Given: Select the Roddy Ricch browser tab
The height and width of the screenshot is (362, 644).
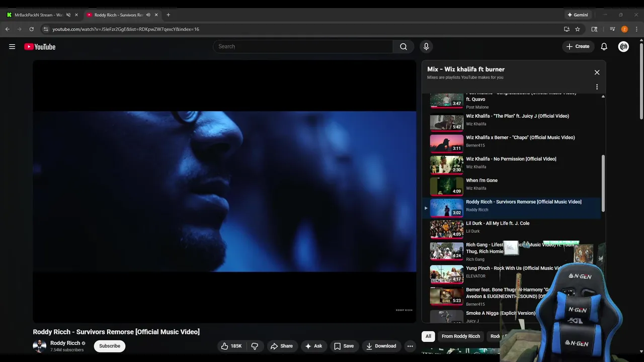Looking at the screenshot, I should click(119, 15).
